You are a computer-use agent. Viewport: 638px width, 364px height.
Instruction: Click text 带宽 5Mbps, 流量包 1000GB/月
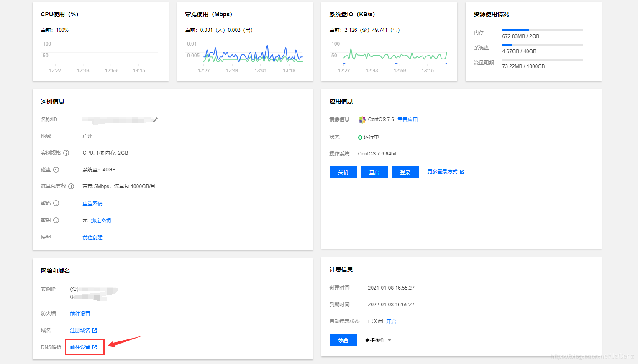coord(119,186)
